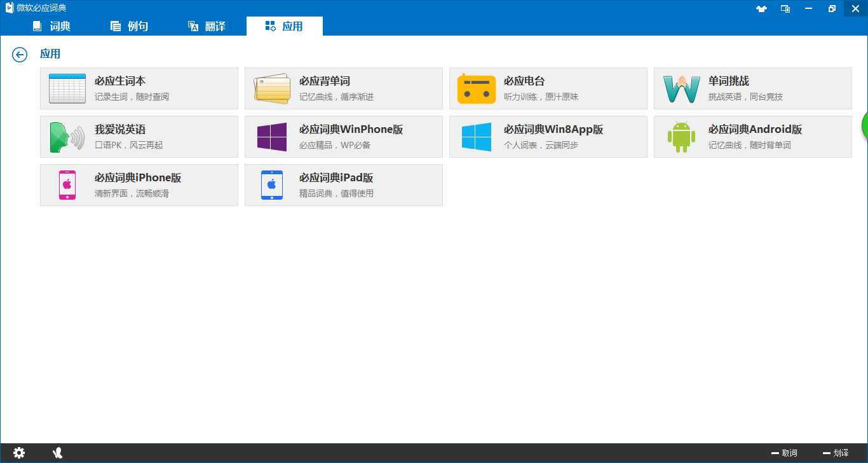
Task: Click the 个人词表，云端同步 description
Action: [x=541, y=145]
